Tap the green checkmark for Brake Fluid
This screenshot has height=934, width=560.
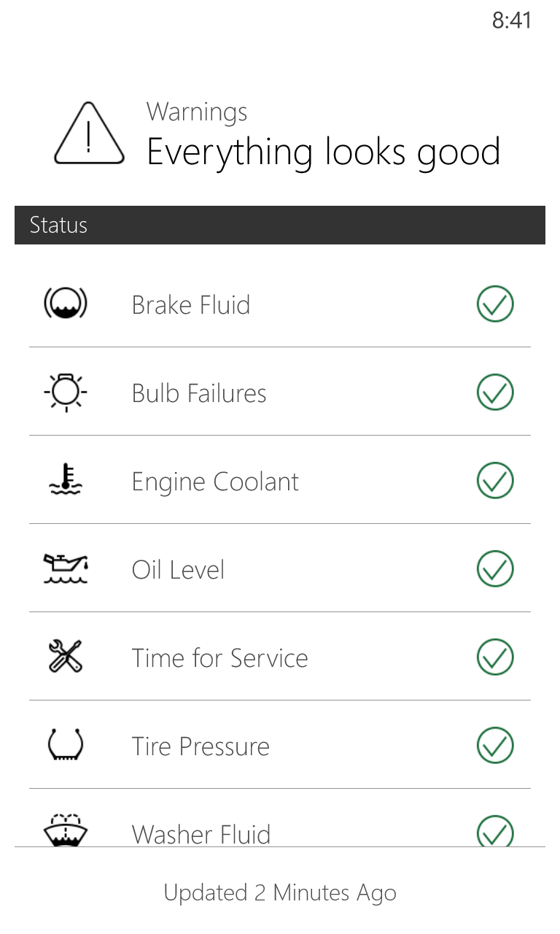495,304
